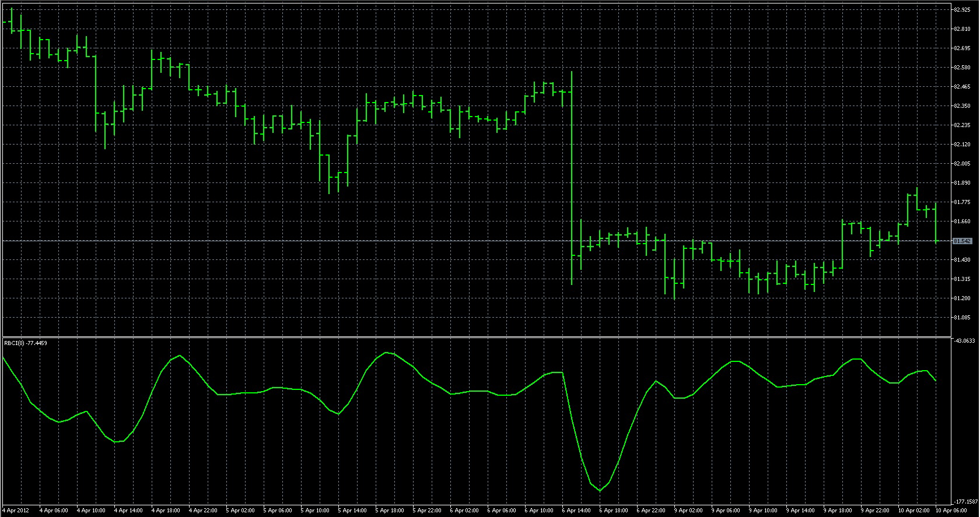Screen dimensions: 980x517
Task: Click the 6 Apr 06:00 time label
Action: coord(502,511)
